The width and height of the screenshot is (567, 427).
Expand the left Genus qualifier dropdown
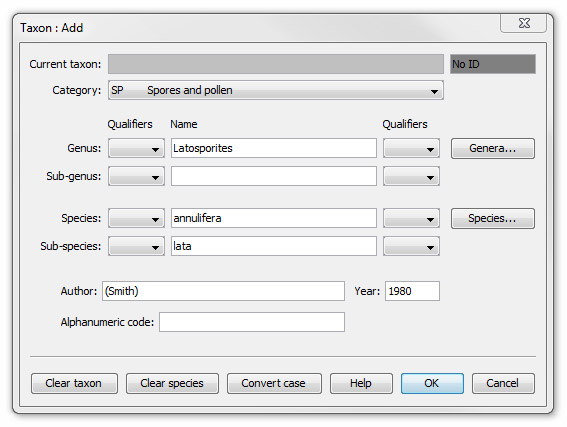point(136,148)
